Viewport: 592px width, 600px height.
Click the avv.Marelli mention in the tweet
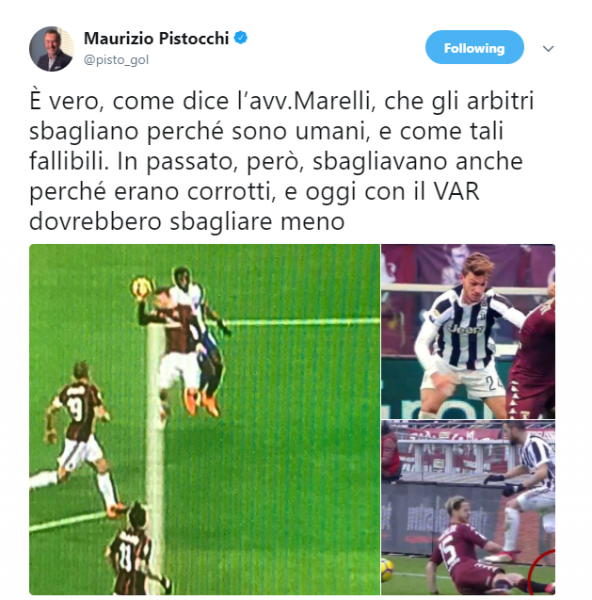pyautogui.click(x=306, y=101)
